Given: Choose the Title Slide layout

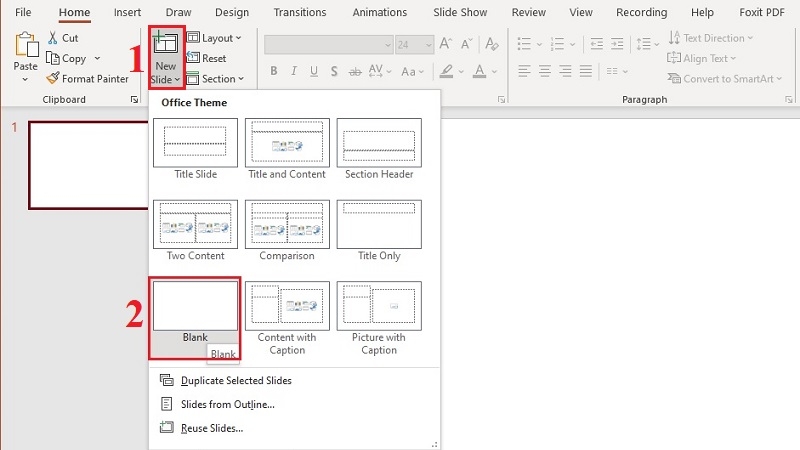Looking at the screenshot, I should (195, 148).
